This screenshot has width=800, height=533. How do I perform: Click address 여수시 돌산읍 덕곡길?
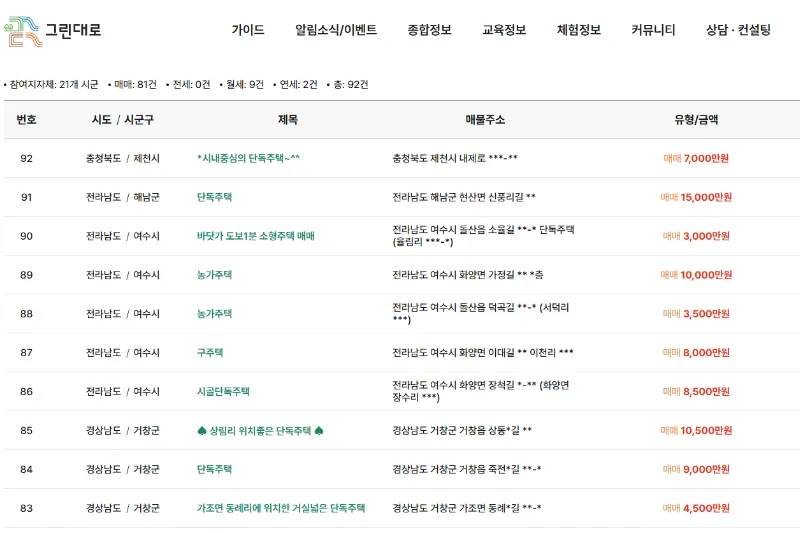[481, 313]
